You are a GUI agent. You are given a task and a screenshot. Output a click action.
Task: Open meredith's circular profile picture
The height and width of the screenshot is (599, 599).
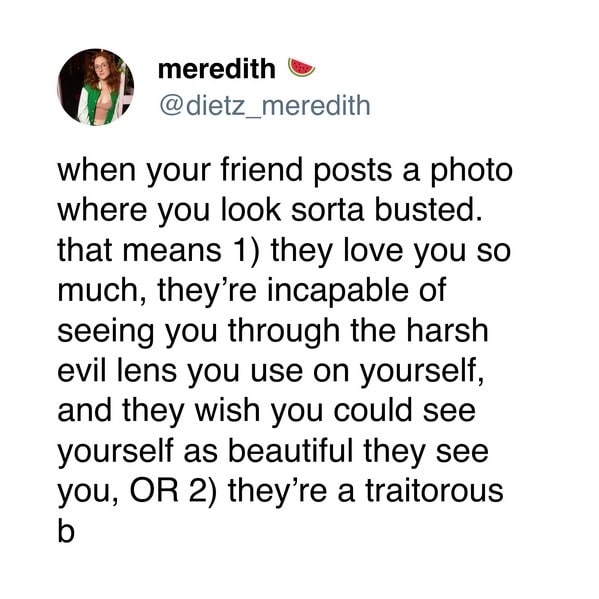click(x=96, y=87)
